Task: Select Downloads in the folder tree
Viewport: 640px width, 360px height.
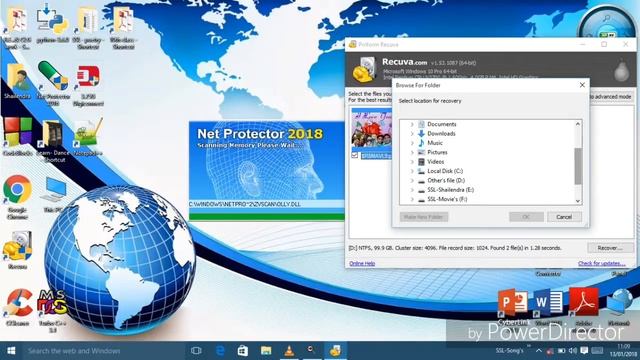Action: coord(441,133)
